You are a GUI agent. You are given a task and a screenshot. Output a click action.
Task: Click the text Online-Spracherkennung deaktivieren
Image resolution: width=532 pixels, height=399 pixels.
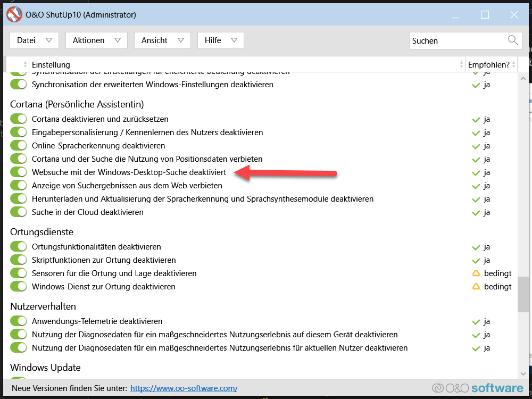click(98, 146)
